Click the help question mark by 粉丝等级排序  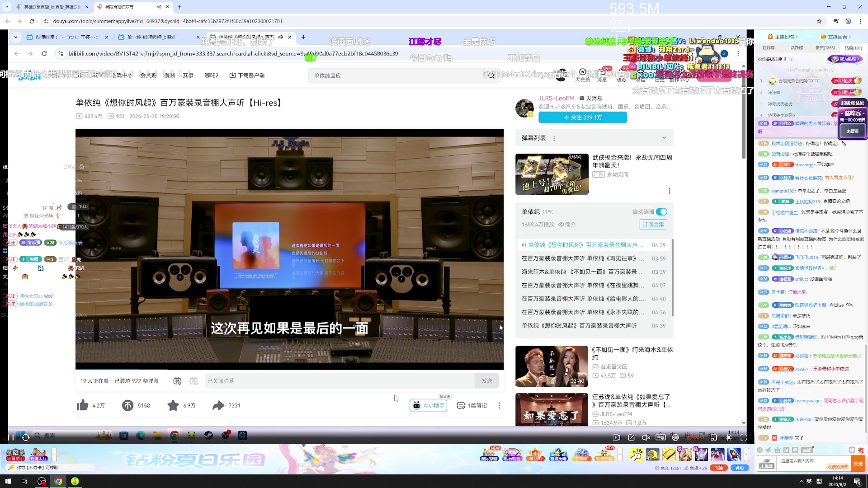[x=792, y=59]
